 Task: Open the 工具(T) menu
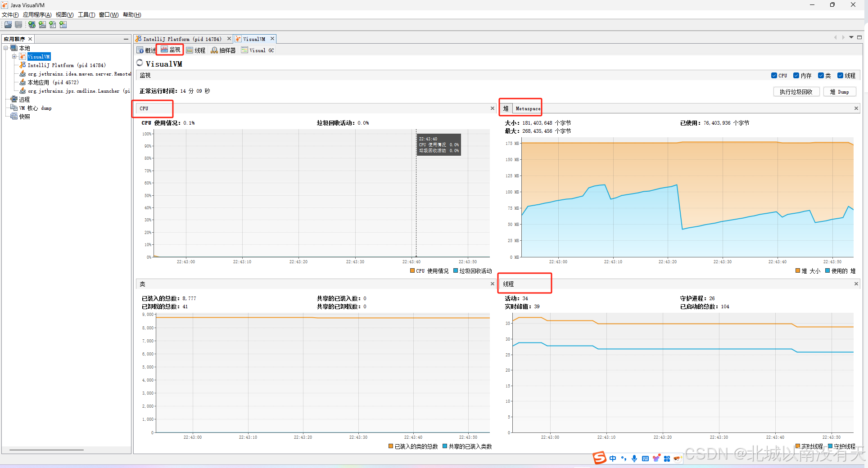pos(86,15)
